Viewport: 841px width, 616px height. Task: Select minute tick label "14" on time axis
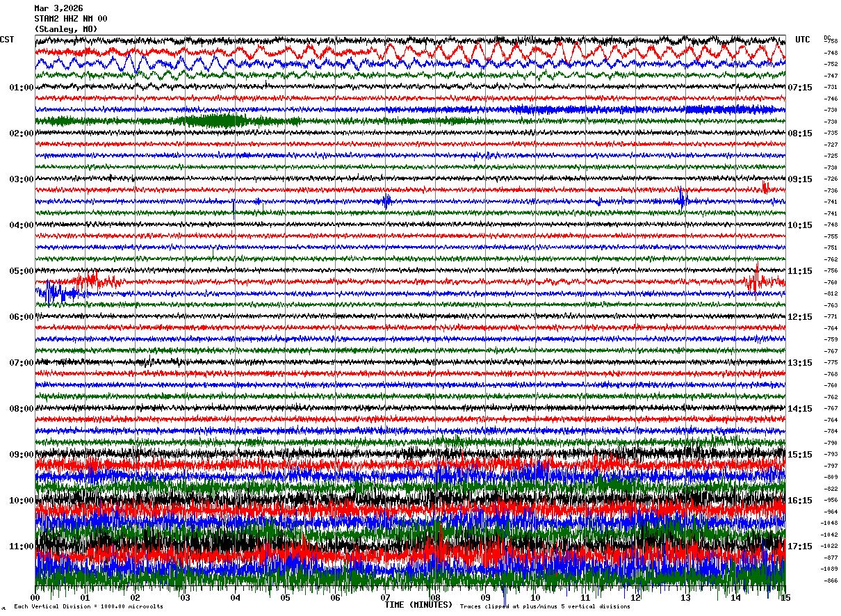(735, 598)
